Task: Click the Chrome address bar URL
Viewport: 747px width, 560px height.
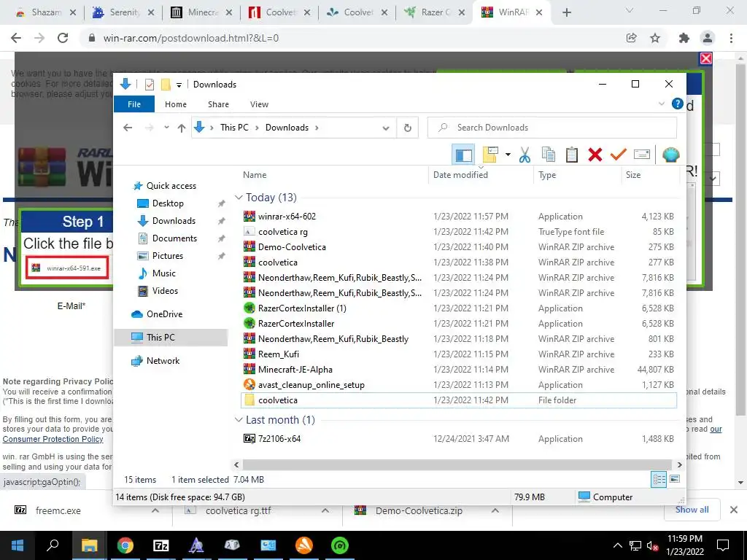Action: [x=190, y=38]
